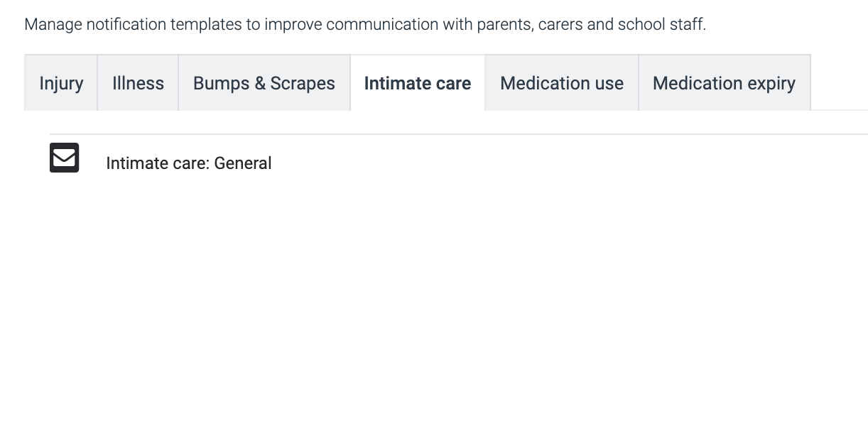Switch to the Illness tab
The height and width of the screenshot is (426, 868).
(138, 83)
